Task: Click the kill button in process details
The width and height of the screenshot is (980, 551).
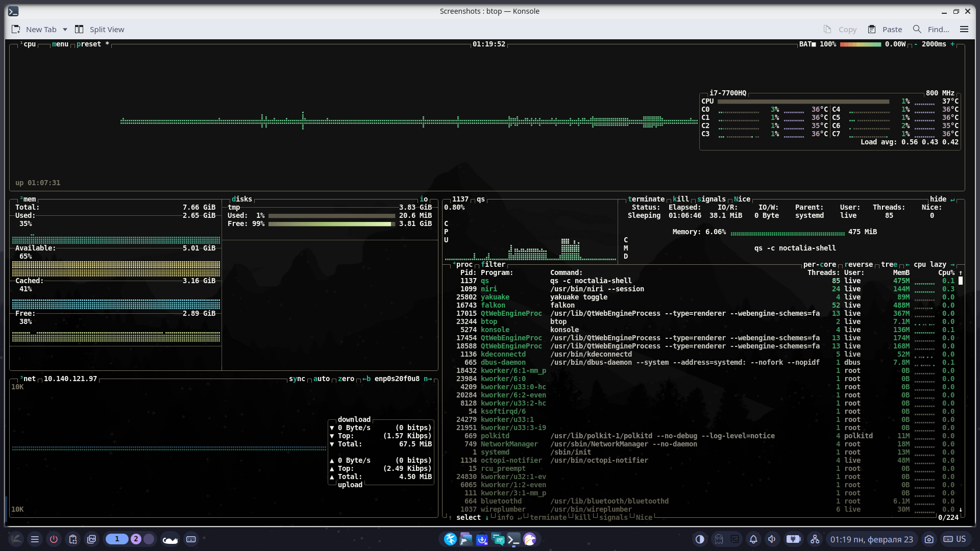Action: click(680, 199)
